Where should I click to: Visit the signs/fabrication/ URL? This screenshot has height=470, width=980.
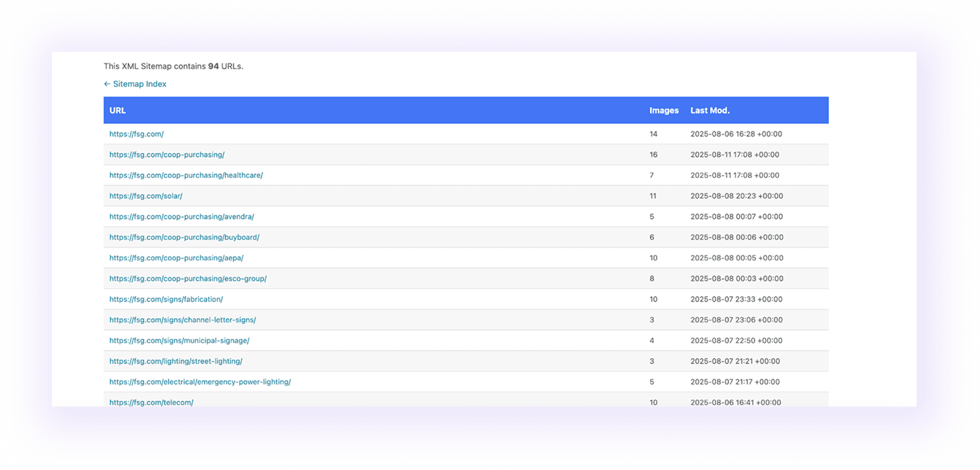[166, 300]
